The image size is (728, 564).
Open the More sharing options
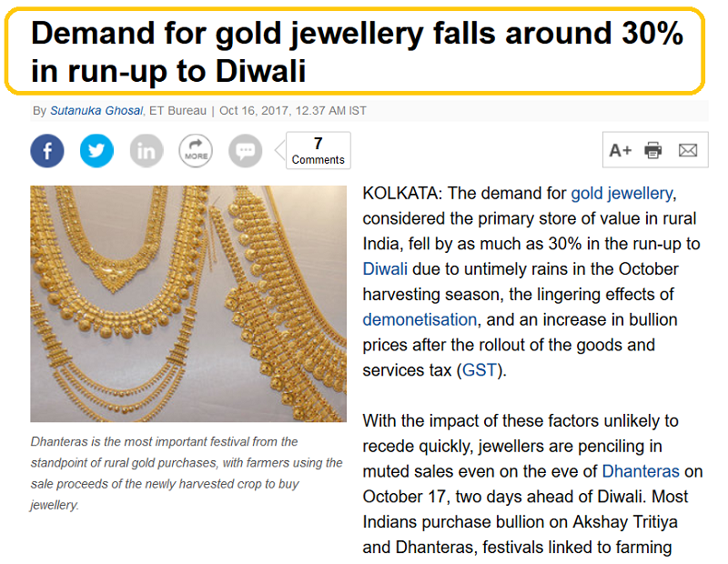(x=196, y=150)
